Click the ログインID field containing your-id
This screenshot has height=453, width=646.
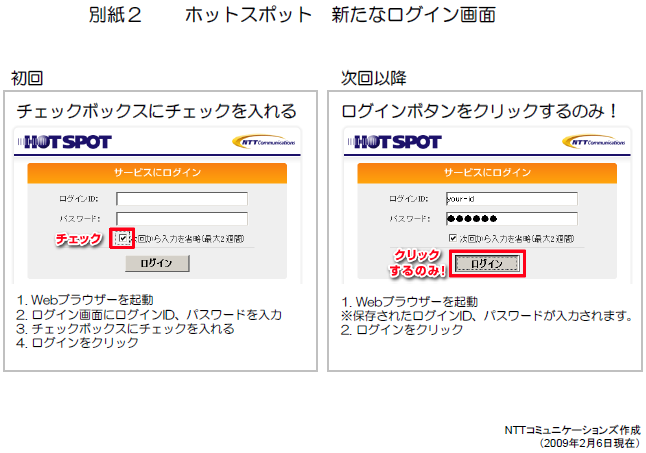coord(512,199)
